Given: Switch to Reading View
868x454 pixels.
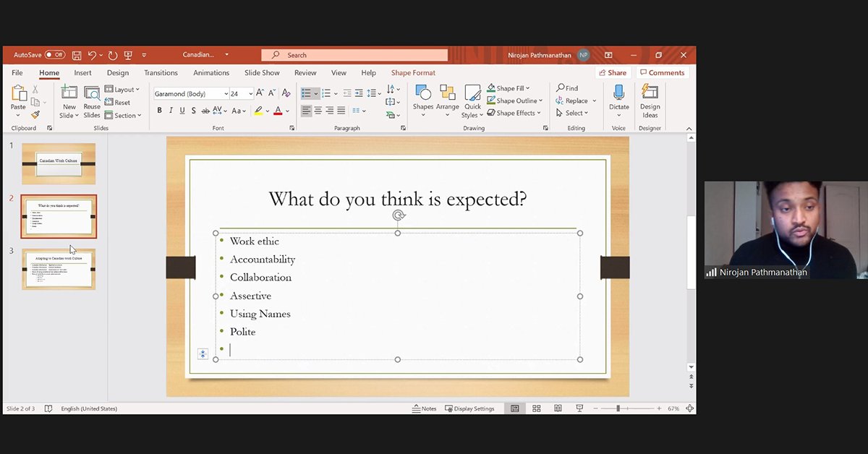Looking at the screenshot, I should click(x=558, y=408).
